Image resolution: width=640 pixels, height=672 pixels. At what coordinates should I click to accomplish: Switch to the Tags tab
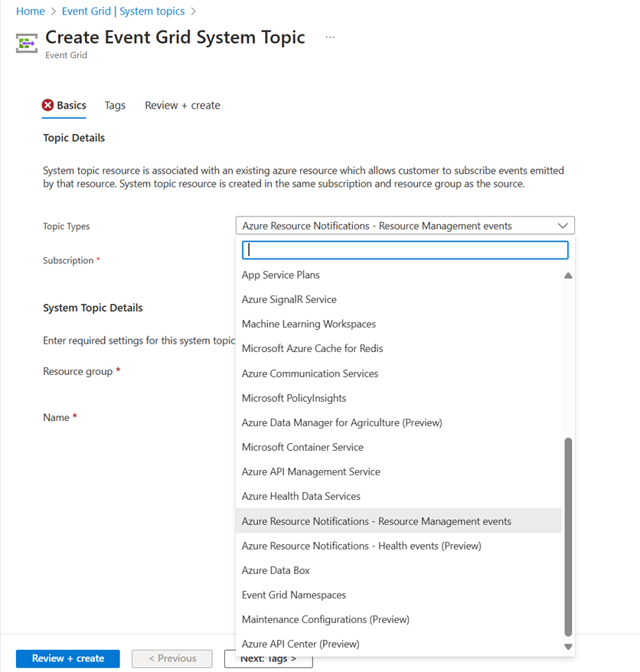coord(115,106)
